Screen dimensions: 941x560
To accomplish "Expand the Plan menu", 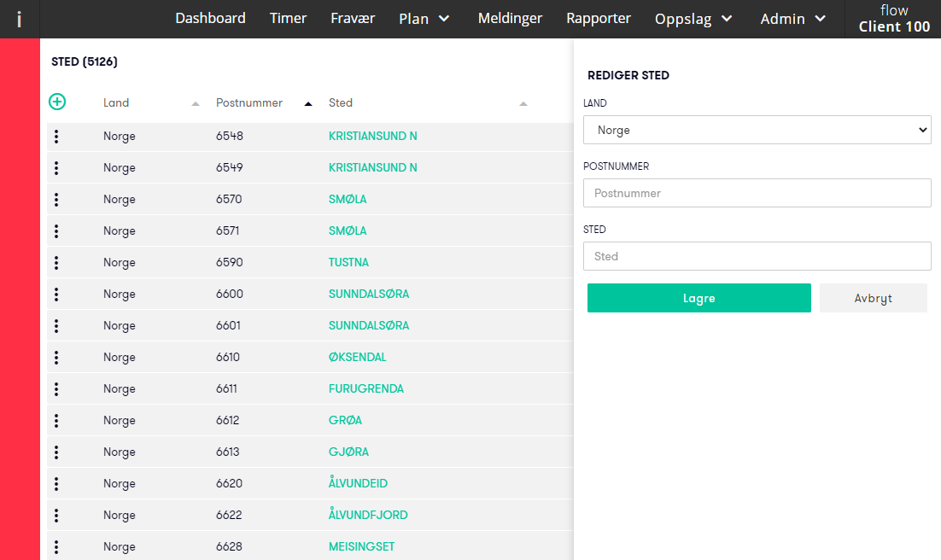I will 424,19.
